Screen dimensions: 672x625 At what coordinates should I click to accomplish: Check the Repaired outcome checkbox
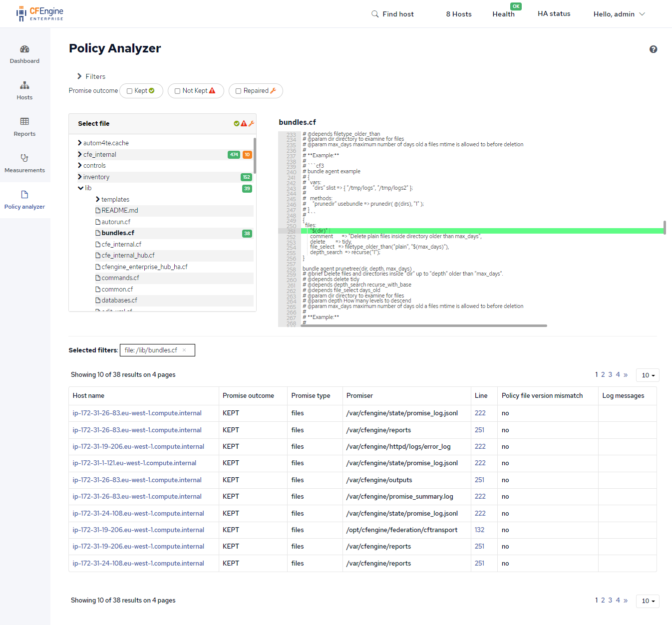pyautogui.click(x=239, y=91)
